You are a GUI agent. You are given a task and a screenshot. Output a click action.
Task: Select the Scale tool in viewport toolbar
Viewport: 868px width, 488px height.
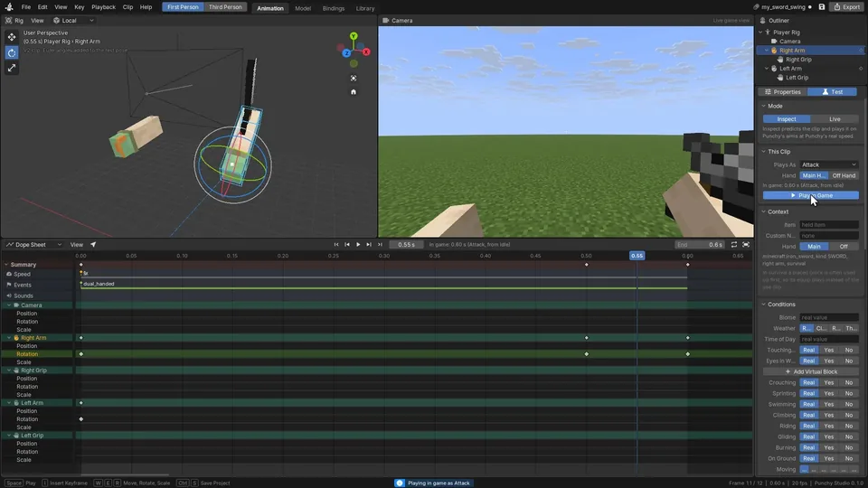(x=12, y=68)
